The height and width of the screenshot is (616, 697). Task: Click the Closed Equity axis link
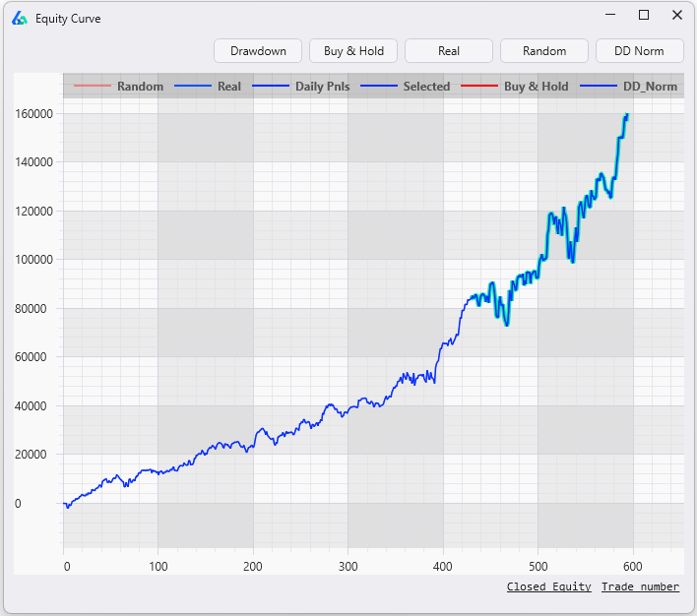coord(549,586)
